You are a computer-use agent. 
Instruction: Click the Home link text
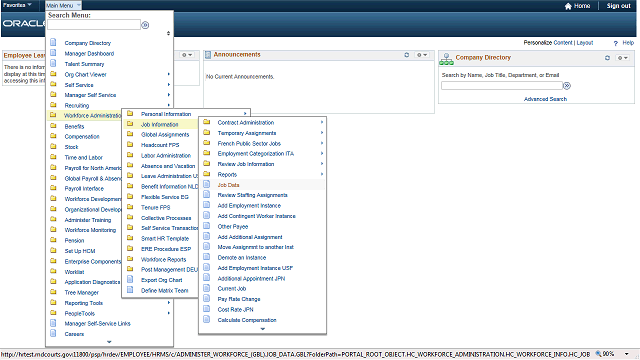point(582,6)
